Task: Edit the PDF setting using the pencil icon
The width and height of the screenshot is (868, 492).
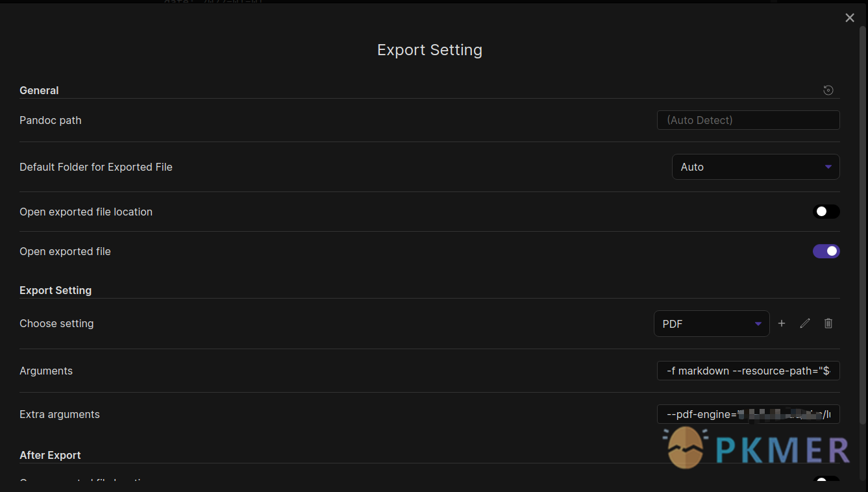Action: pyautogui.click(x=805, y=323)
